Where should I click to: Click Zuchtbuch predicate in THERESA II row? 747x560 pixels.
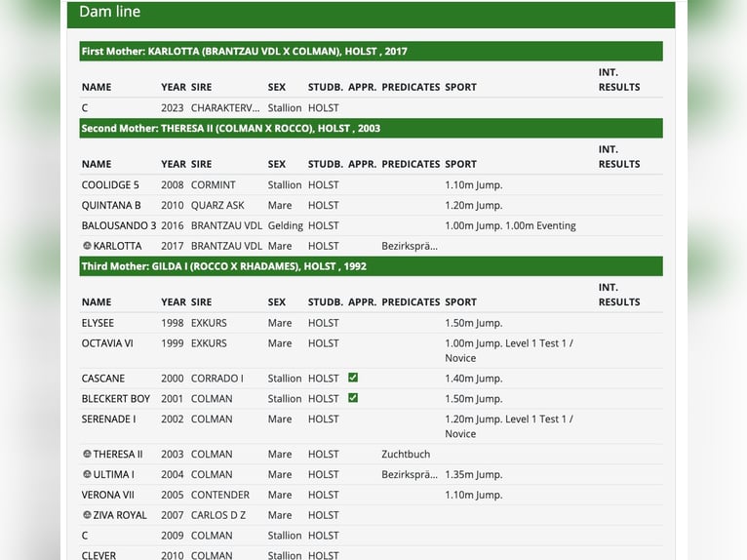(x=406, y=454)
